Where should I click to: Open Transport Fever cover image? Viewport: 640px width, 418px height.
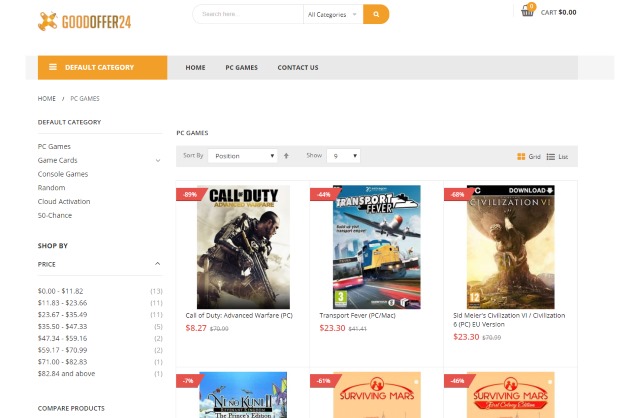point(377,247)
